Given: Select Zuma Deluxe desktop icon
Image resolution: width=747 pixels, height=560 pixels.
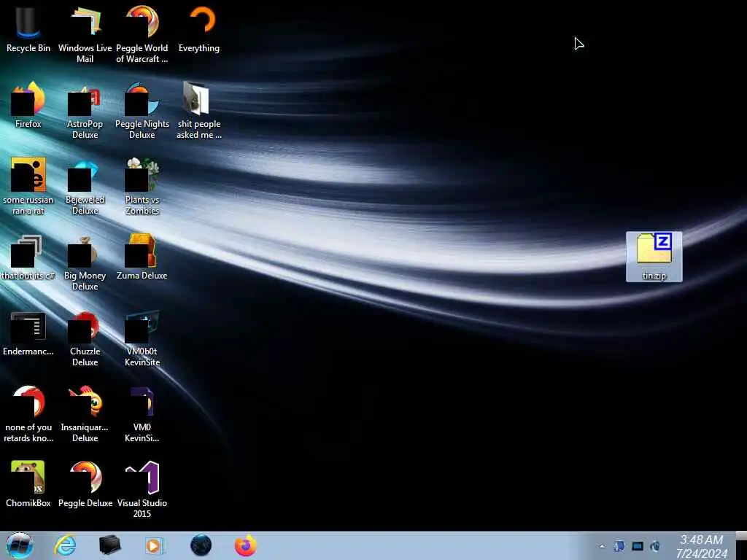Looking at the screenshot, I should click(142, 257).
